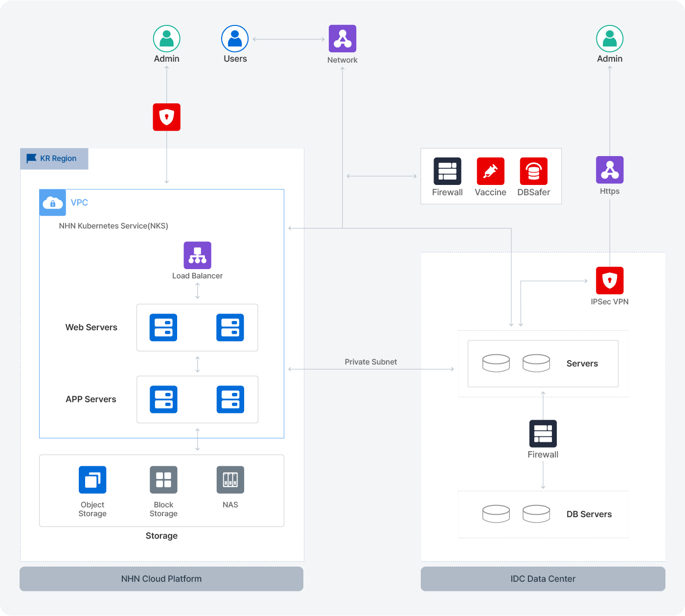Image resolution: width=685 pixels, height=616 pixels.
Task: Click the IDC Data Center label bar
Action: pyautogui.click(x=543, y=579)
